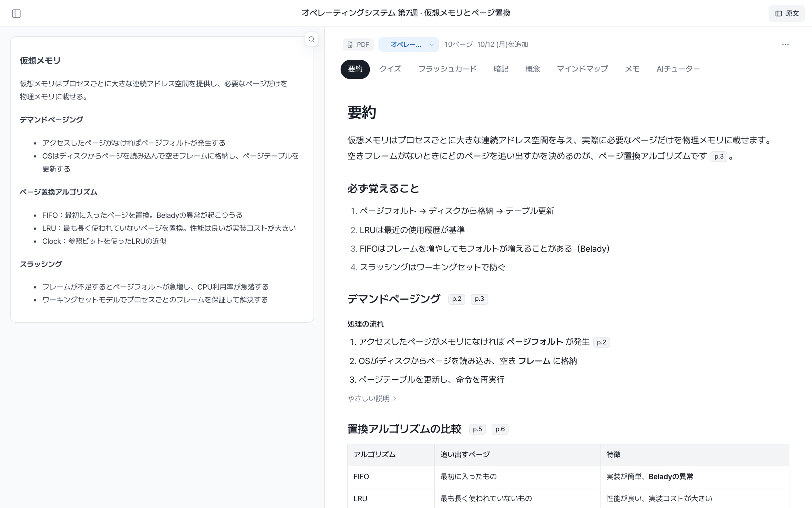The image size is (812, 508).
Task: Click the LRU cell in the comparison table
Action: click(391, 499)
